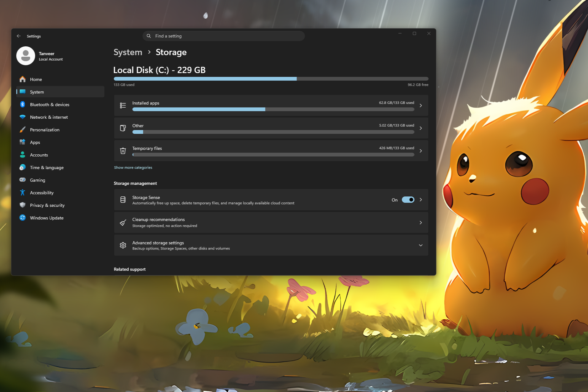Select System in the sidebar menu

pyautogui.click(x=60, y=92)
